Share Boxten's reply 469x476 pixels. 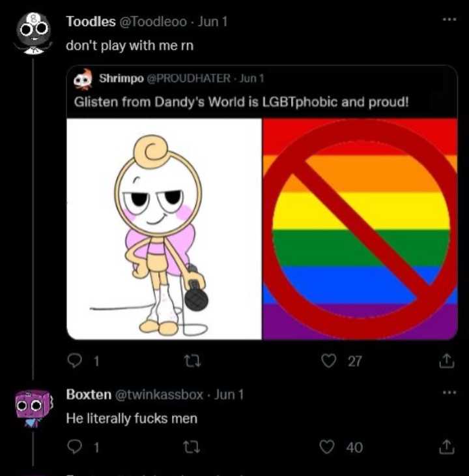[x=447, y=447]
